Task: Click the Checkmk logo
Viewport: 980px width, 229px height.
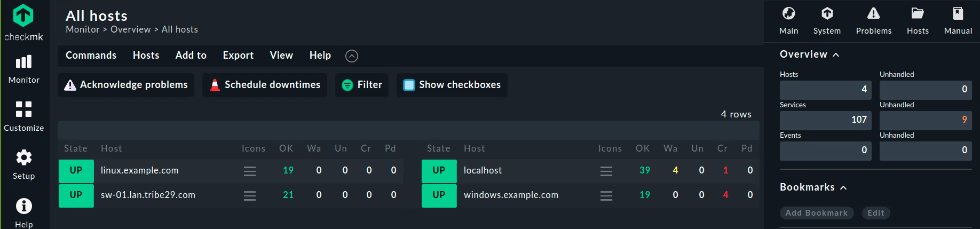Action: tap(23, 22)
